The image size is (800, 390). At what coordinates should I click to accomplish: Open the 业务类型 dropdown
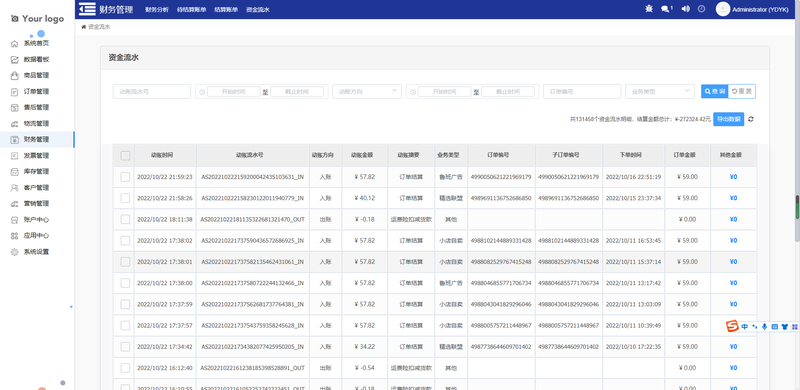click(660, 91)
